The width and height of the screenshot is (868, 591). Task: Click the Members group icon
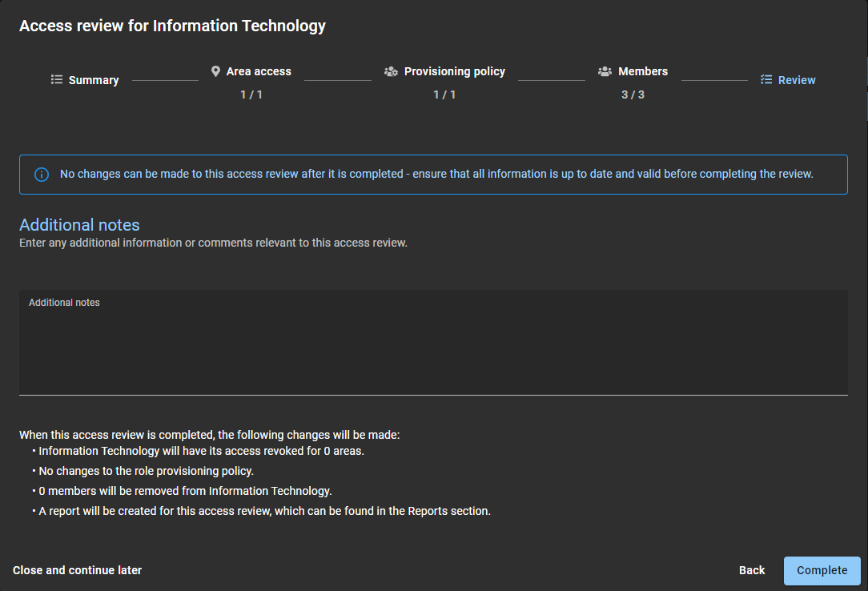pos(605,71)
